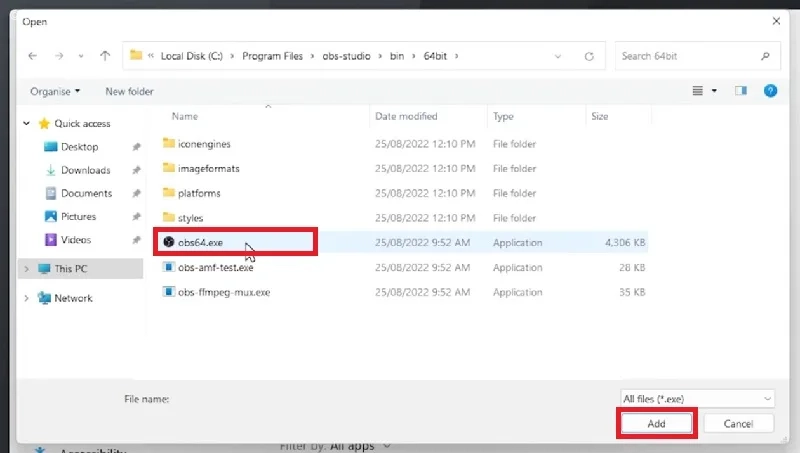
Task: Refresh the current folder view
Action: pos(590,56)
